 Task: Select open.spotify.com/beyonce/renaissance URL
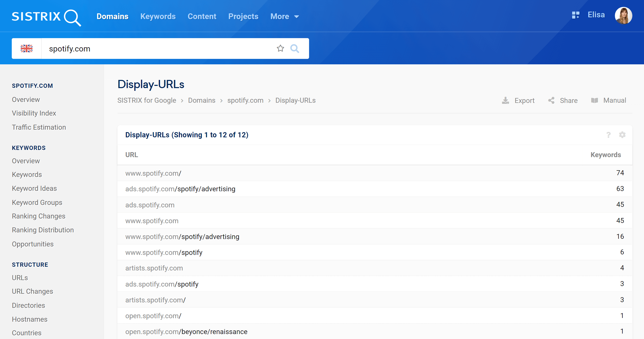click(x=186, y=332)
